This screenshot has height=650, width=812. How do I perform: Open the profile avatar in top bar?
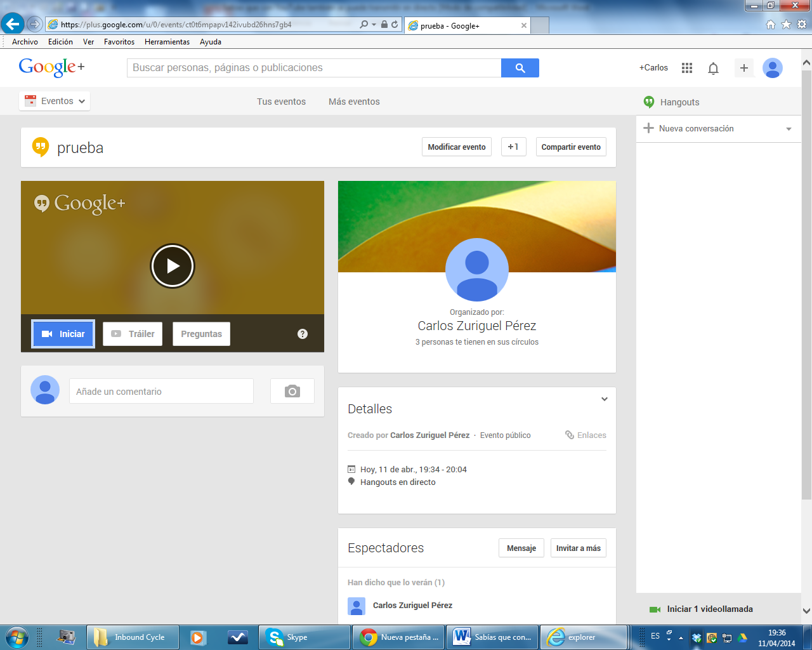coord(772,68)
